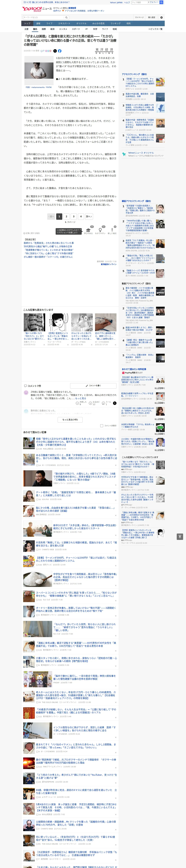186x868 pixels.
Task: Open related link がん検診一筋の医師が「ステージ4」
Action: [48, 257]
